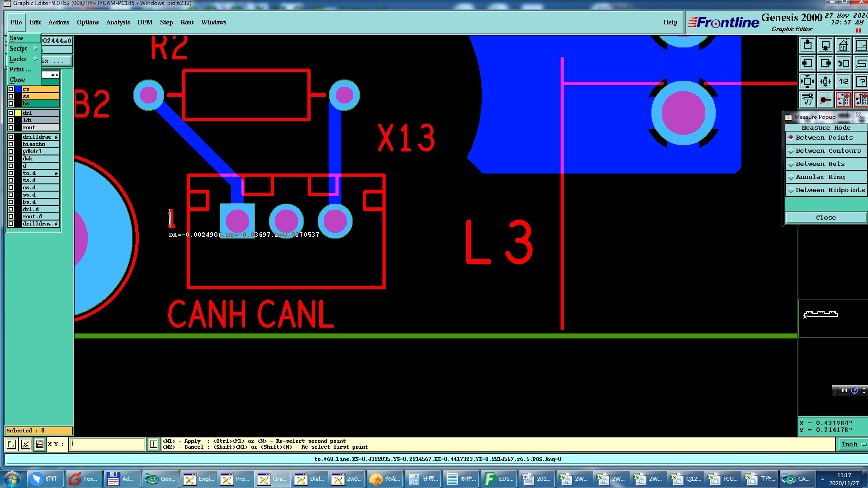The width and height of the screenshot is (868, 488).
Task: Enable the checkbox for layer biaozhu
Action: click(11, 144)
